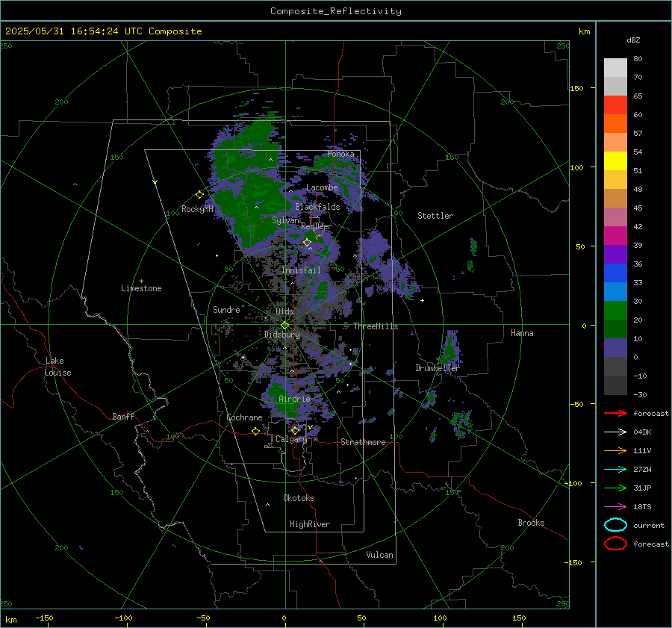This screenshot has width=672, height=628.
Task: Click the Limestone label
Action: coord(141,288)
